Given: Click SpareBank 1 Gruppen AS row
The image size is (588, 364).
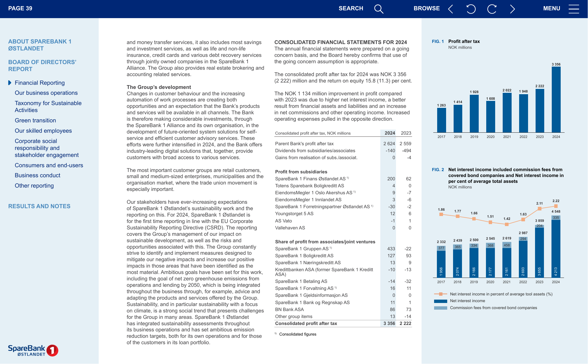Looking at the screenshot, I should 343,249.
